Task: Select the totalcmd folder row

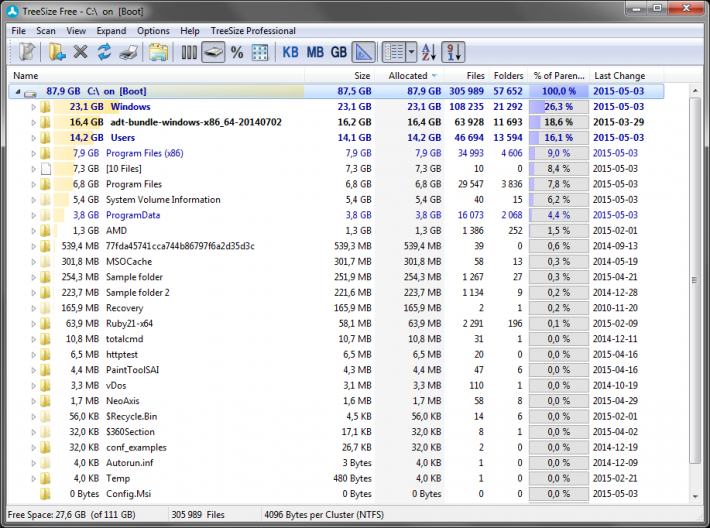Action: click(x=336, y=339)
